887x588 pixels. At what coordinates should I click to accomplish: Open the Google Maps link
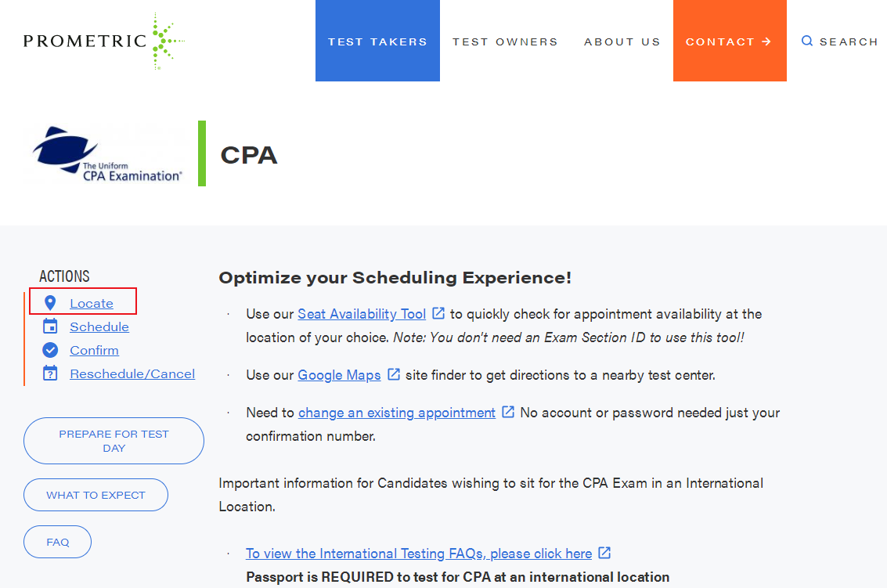pyautogui.click(x=339, y=375)
